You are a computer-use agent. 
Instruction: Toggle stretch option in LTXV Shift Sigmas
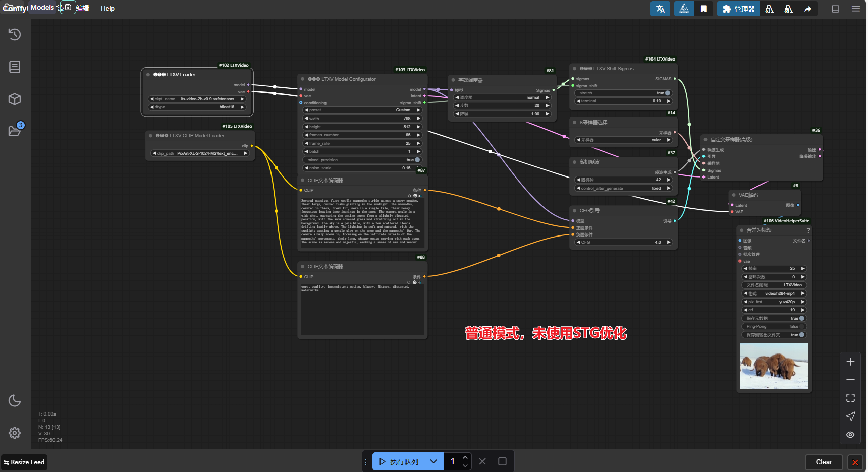pos(667,93)
